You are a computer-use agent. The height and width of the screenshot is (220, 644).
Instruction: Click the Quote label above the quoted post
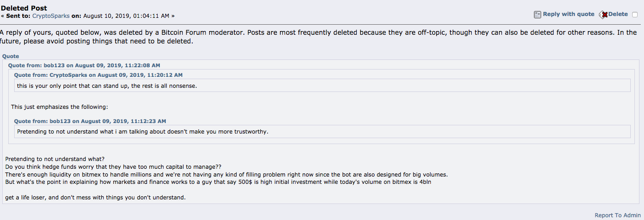coord(11,56)
